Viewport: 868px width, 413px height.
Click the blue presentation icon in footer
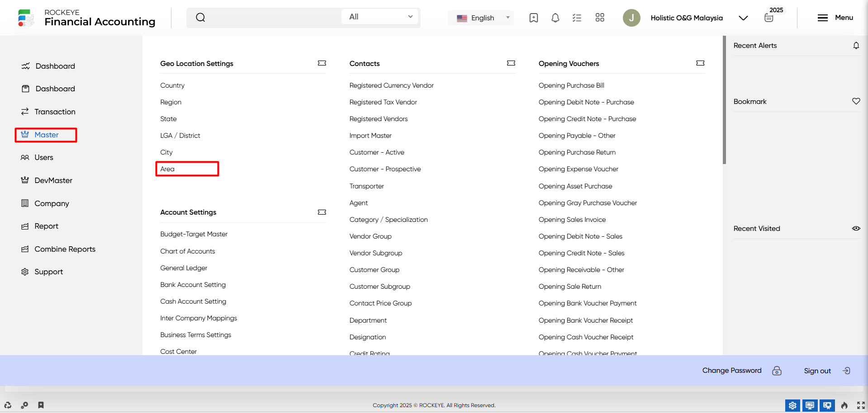(827, 405)
